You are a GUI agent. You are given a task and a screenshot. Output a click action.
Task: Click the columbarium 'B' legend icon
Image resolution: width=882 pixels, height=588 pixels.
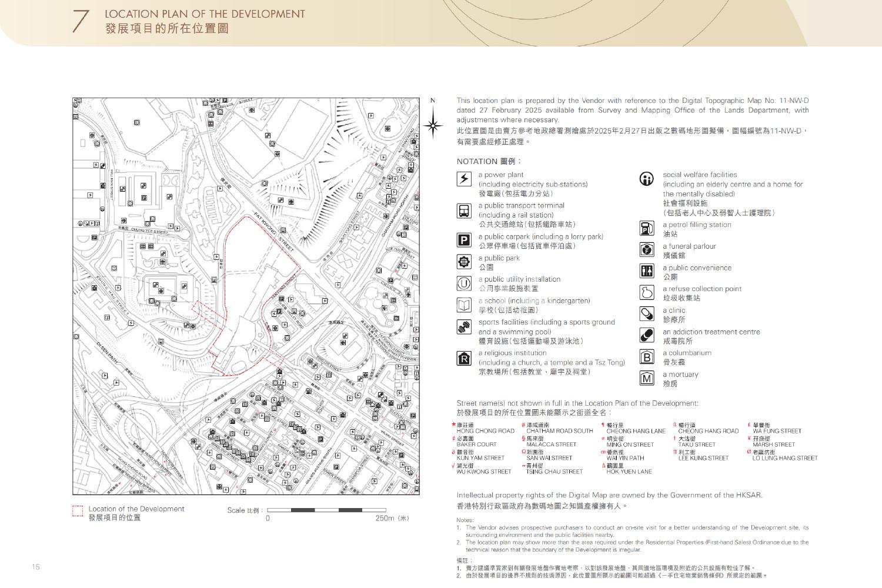tap(647, 357)
